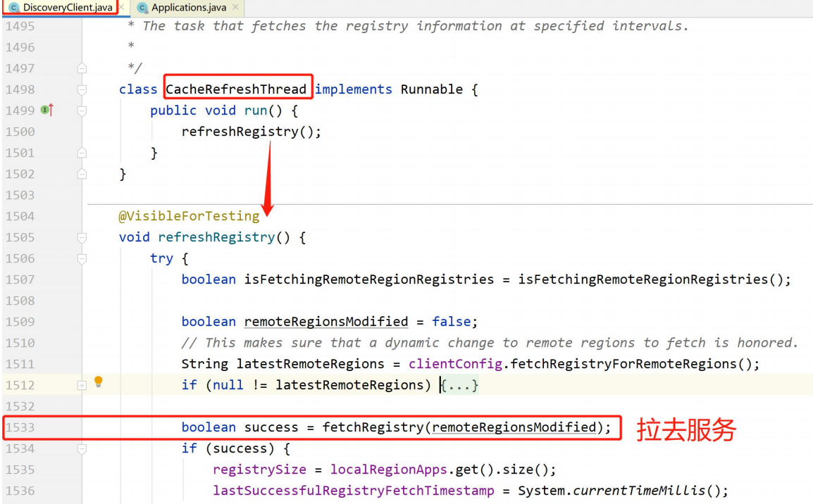Screen dimensions: 813x504
Task: Click the 'null' keyword on line 1512
Action: point(228,385)
